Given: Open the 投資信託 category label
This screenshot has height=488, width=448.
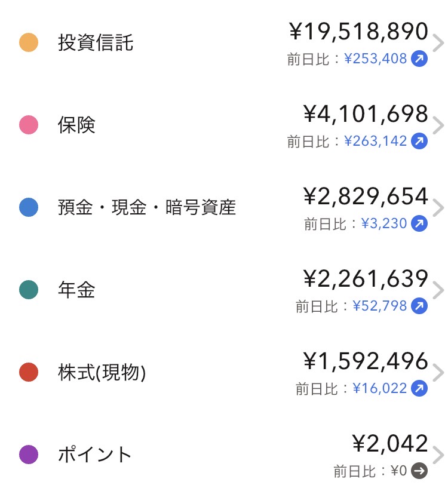Looking at the screenshot, I should (96, 44).
